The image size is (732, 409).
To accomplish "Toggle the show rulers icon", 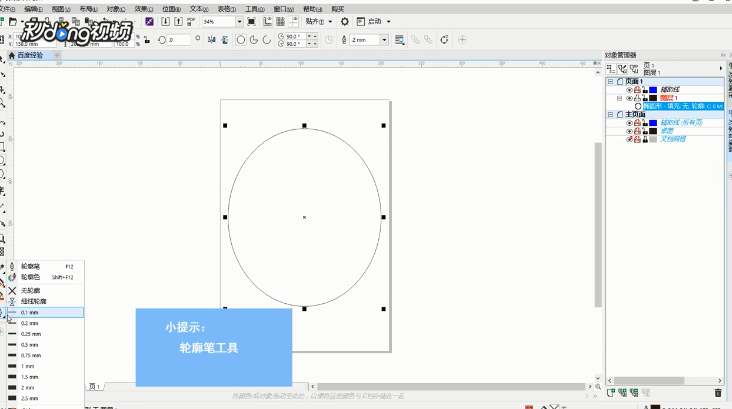I will point(267,21).
